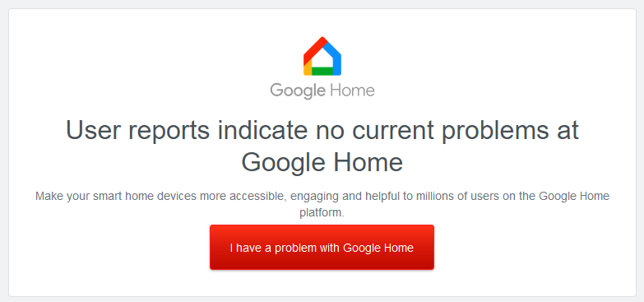Click the gray Google Home wordmark under the logo

(322, 91)
